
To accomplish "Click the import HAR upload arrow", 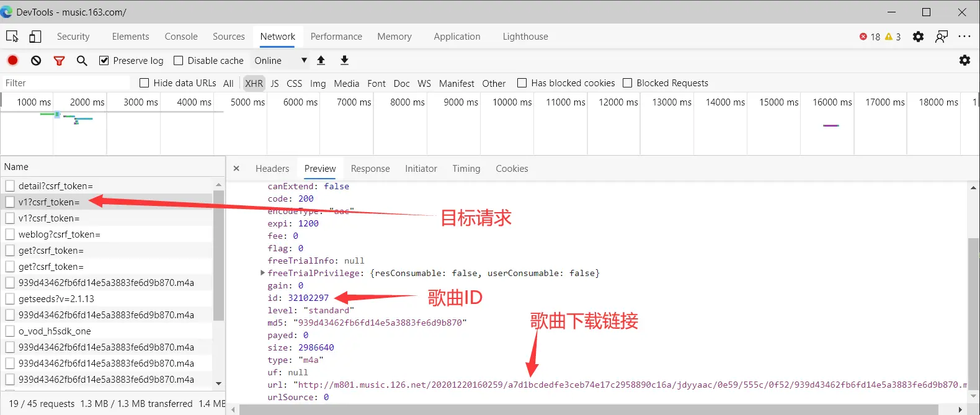I will pyautogui.click(x=321, y=60).
